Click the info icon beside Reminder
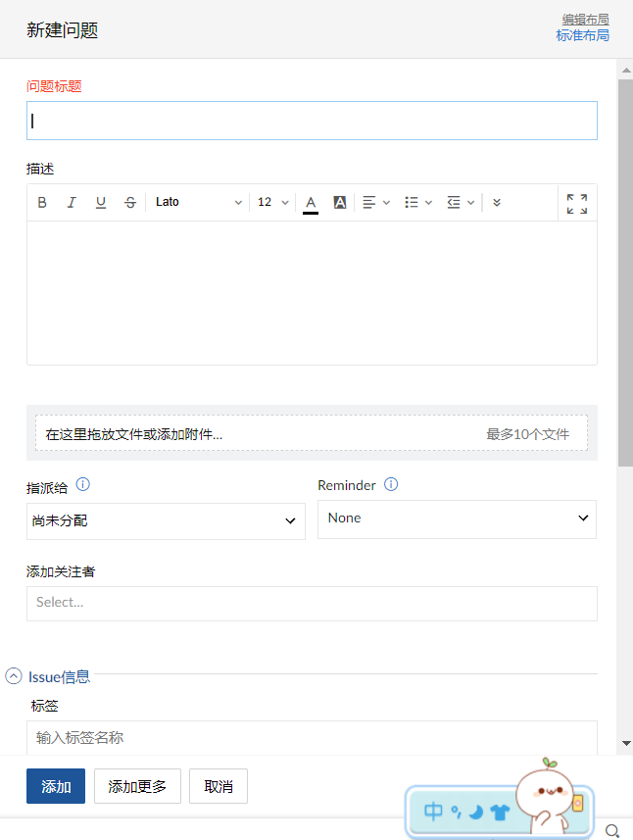Viewport: 633px width, 840px height. tap(391, 485)
